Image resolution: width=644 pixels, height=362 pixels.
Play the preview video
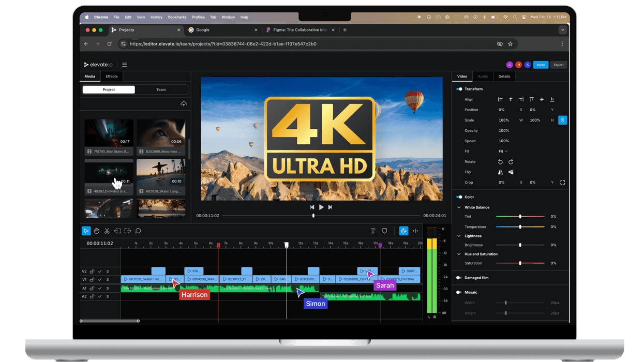point(321,207)
